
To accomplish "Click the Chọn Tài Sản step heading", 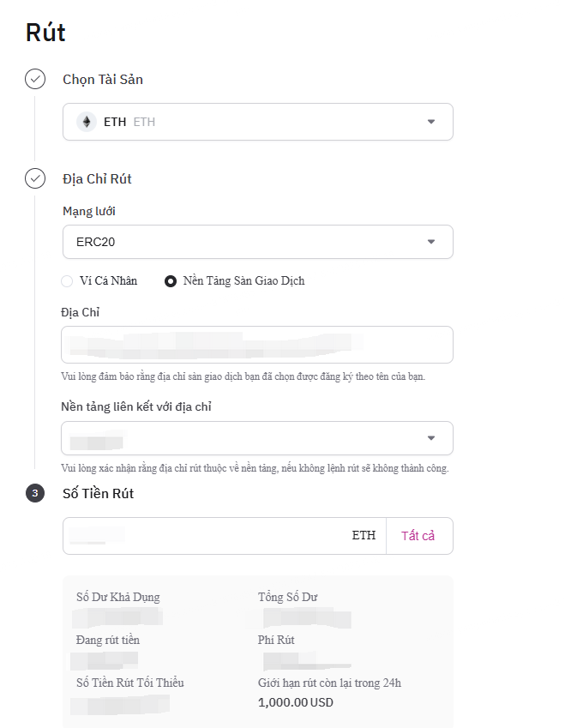I will click(103, 80).
